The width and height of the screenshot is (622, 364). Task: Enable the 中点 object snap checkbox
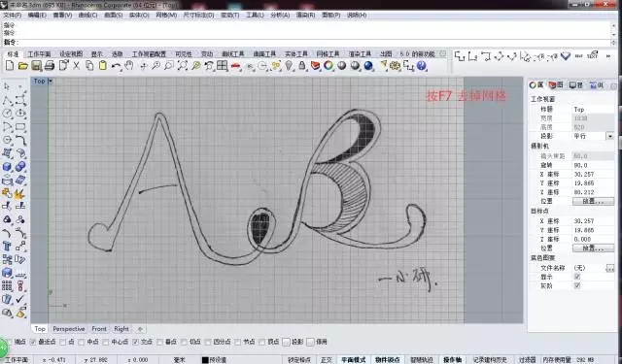(x=82, y=342)
